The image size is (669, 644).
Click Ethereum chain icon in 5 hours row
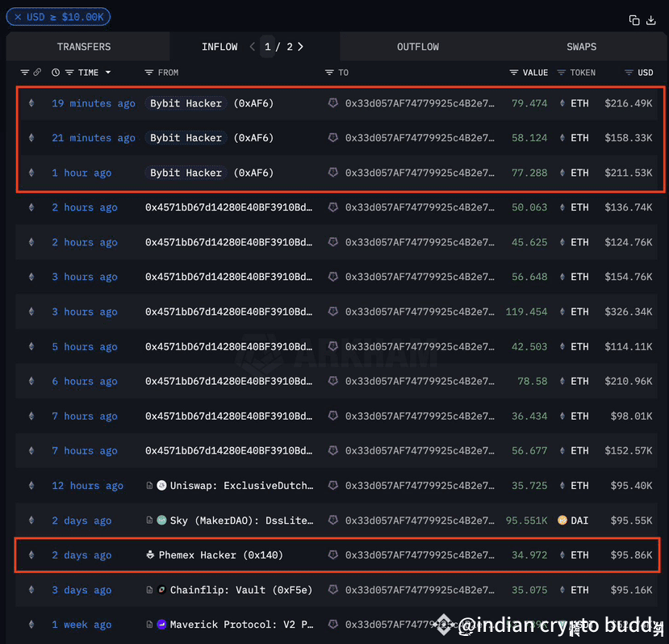pyautogui.click(x=31, y=346)
